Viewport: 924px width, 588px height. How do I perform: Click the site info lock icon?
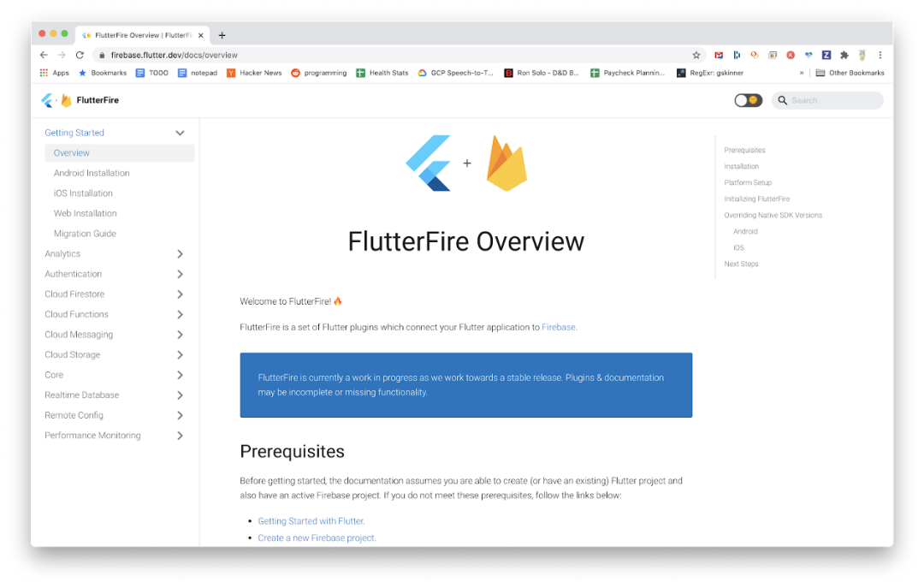tap(102, 55)
